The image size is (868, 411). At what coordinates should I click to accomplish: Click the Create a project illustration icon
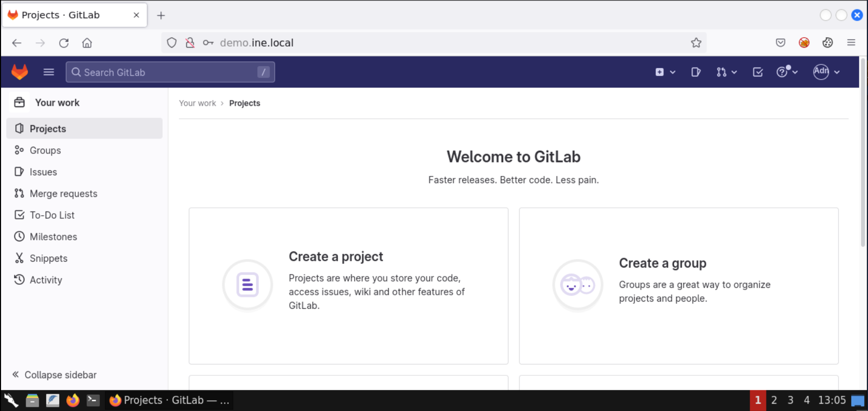point(247,285)
